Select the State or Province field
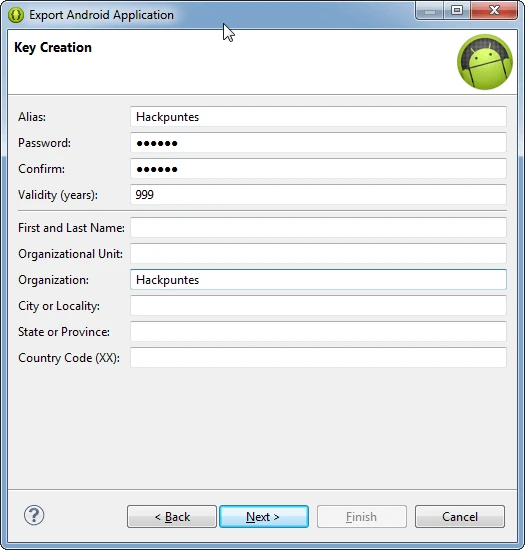 (318, 331)
